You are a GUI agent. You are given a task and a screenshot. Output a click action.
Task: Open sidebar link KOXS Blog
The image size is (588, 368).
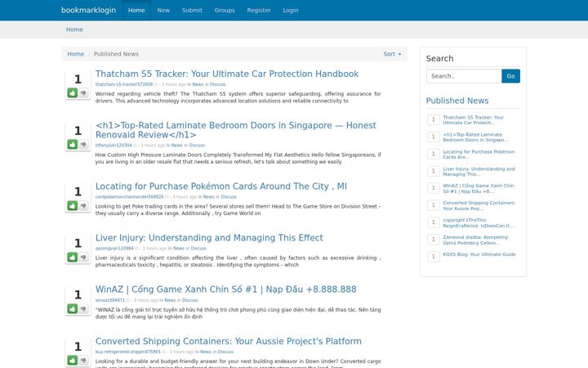(479, 254)
